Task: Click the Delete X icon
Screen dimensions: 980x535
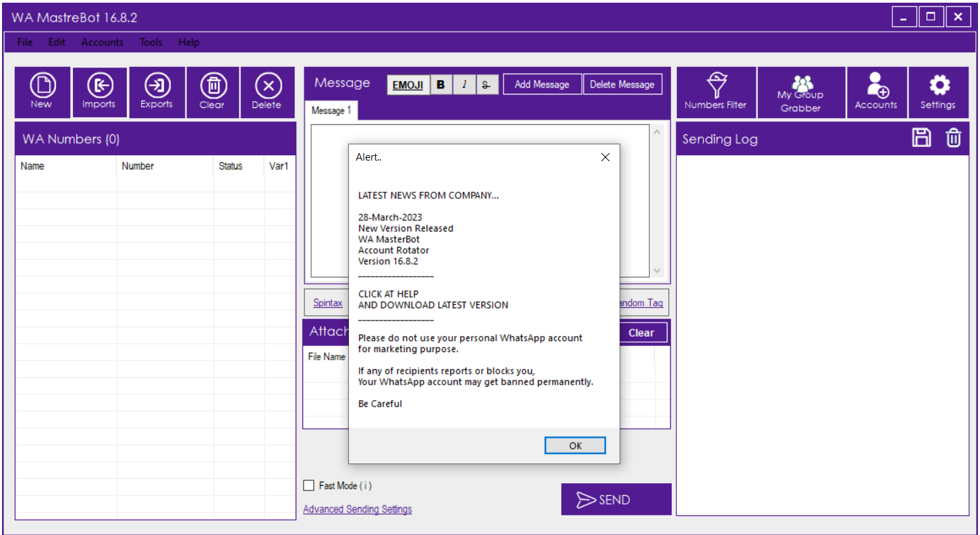Action: [x=267, y=92]
